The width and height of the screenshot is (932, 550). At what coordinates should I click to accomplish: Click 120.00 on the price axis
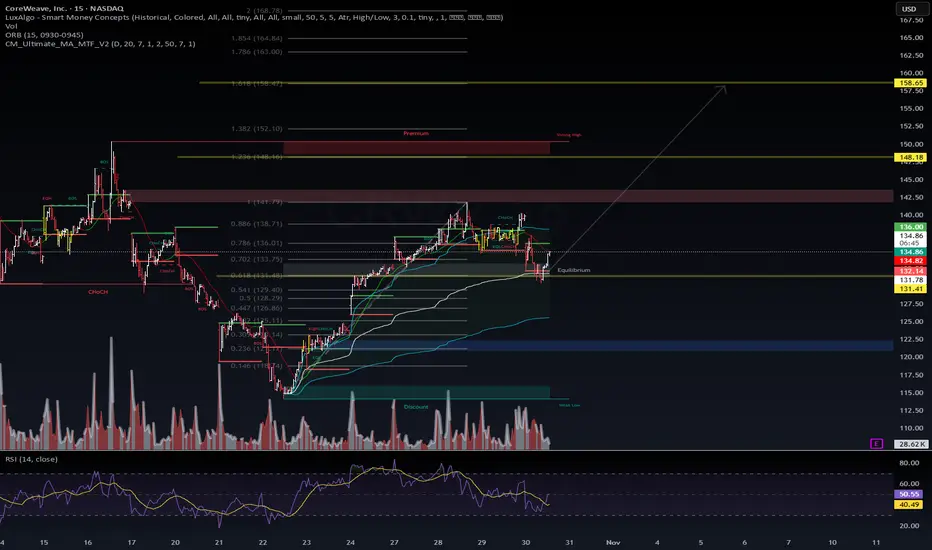(911, 357)
